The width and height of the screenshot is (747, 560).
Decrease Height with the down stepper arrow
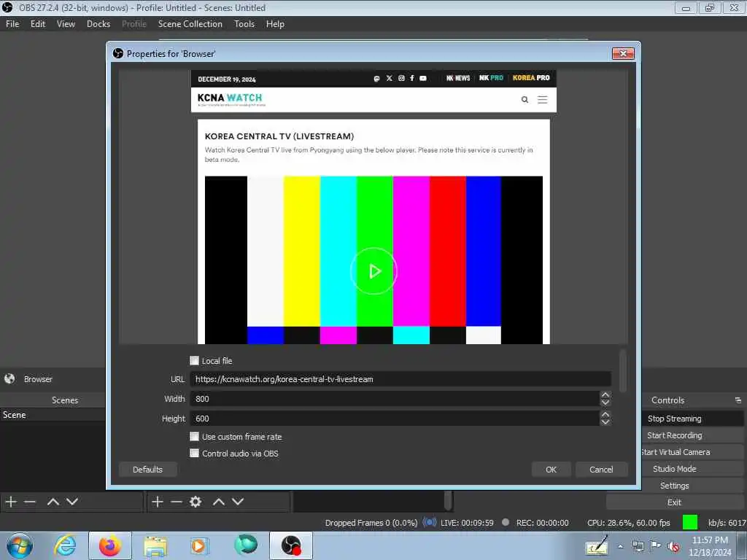[605, 422]
